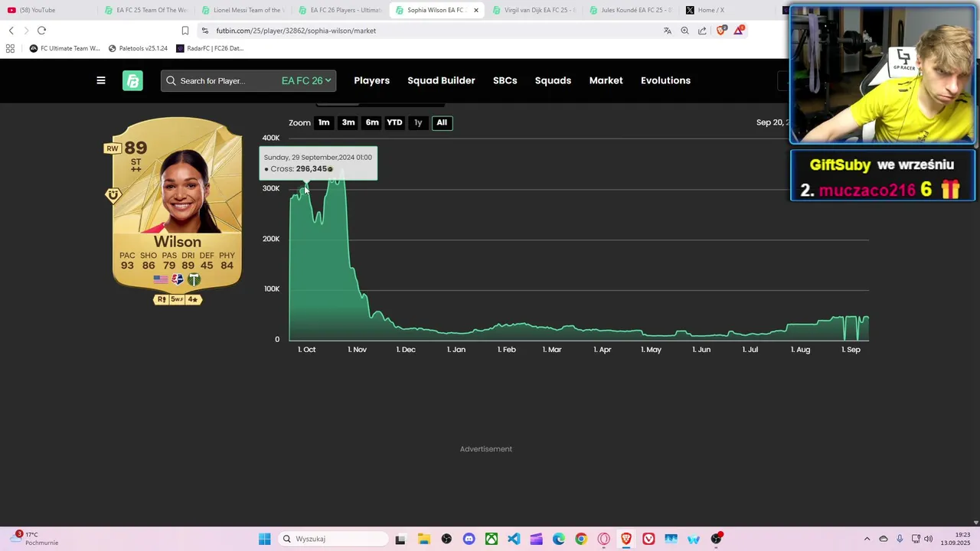Open RadarFC | FC26 Dat... bookmark

tap(210, 48)
